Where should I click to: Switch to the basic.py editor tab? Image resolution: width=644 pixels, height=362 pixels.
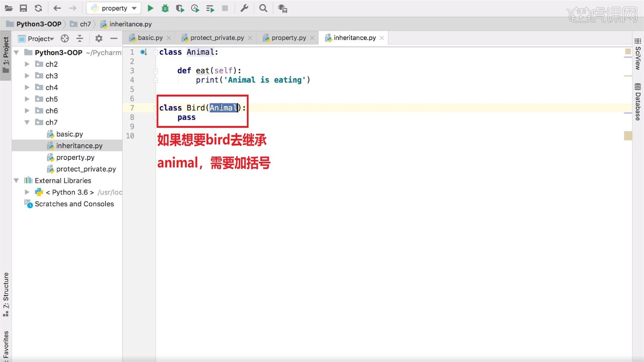(150, 38)
